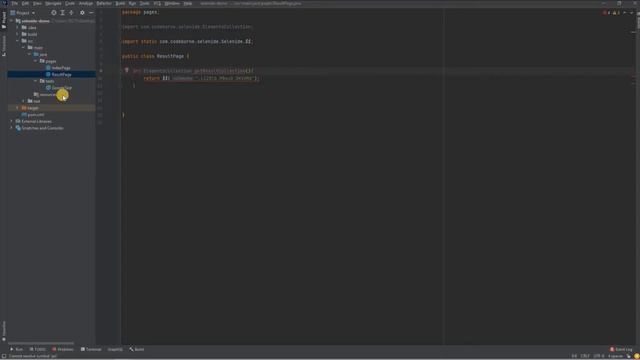Open the Run menu
Image resolution: width=640 pixels, height=360 pixels.
[132, 3]
